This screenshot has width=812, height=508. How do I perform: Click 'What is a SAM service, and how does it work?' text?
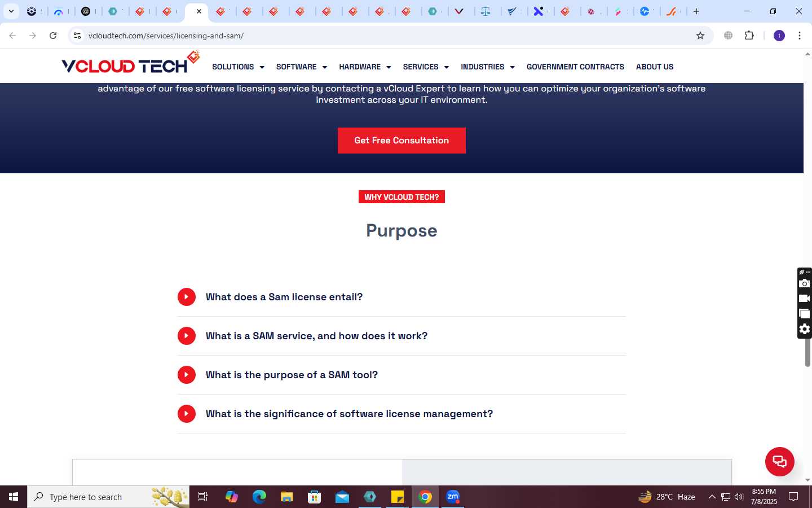pyautogui.click(x=316, y=336)
